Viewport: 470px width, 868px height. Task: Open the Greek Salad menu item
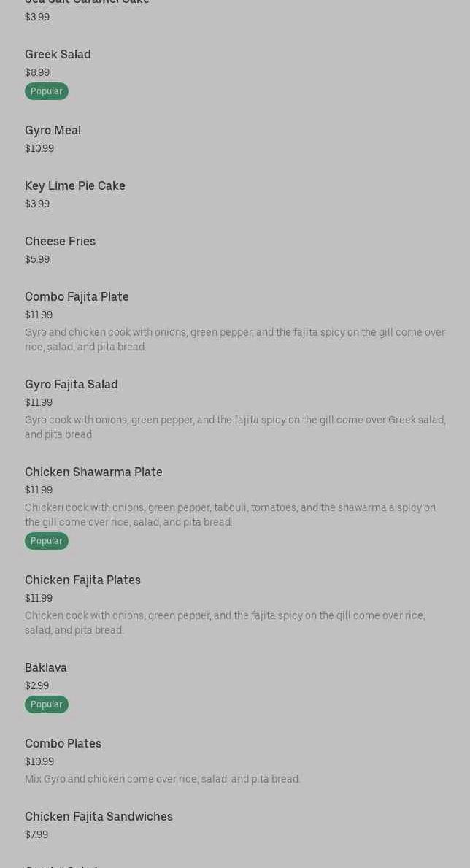(58, 55)
